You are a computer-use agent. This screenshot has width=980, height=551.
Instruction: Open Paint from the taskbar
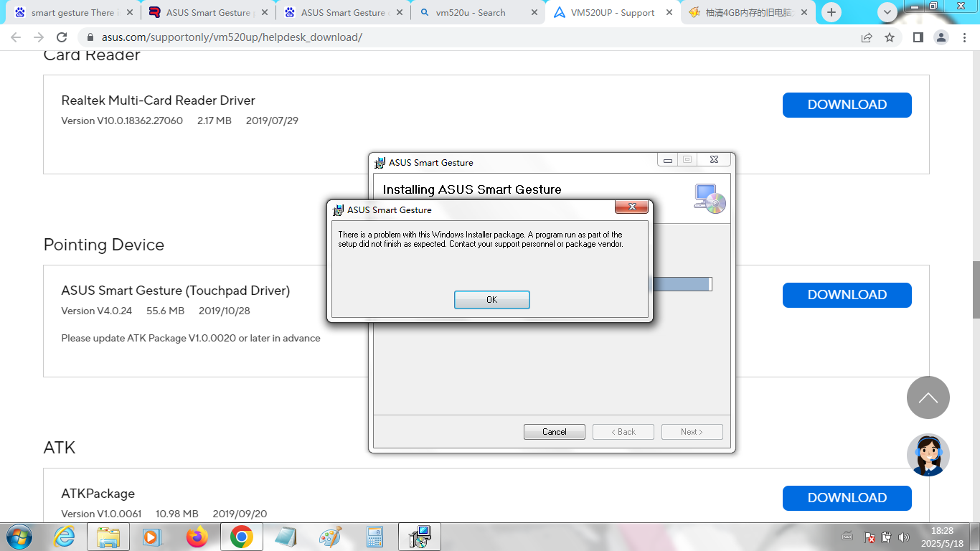point(330,537)
